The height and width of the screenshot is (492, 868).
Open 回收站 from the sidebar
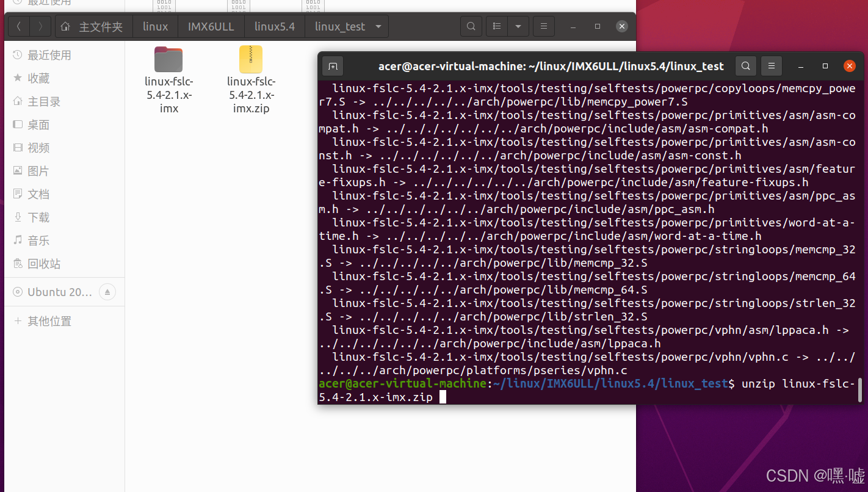(x=38, y=264)
